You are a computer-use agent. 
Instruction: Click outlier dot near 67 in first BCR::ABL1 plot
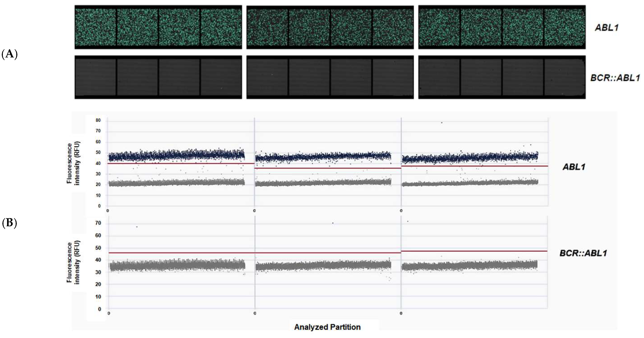coord(137,227)
